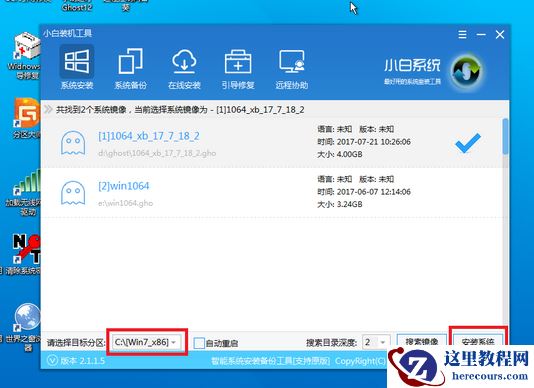Select the [2]win1064 image title

124,186
